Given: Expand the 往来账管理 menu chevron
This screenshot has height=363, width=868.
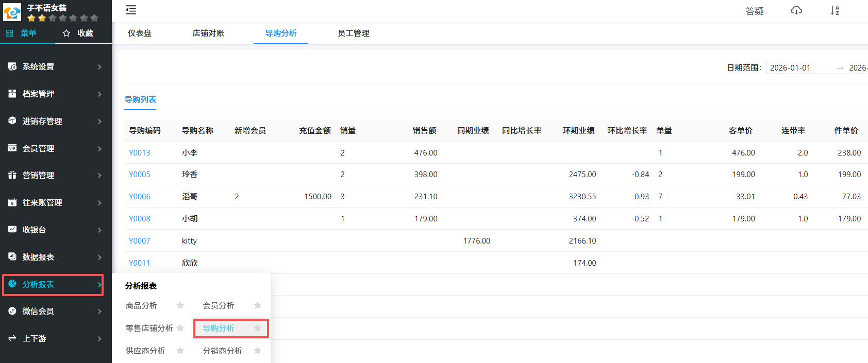Looking at the screenshot, I should click(99, 203).
